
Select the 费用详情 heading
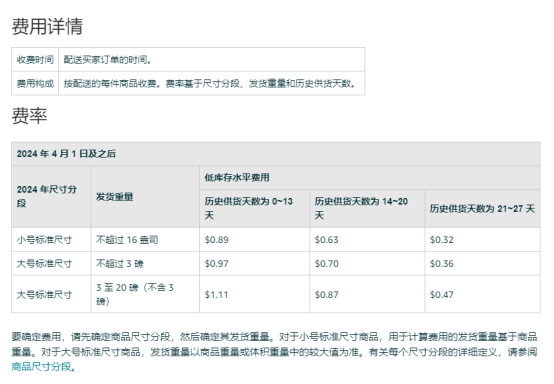pos(47,26)
